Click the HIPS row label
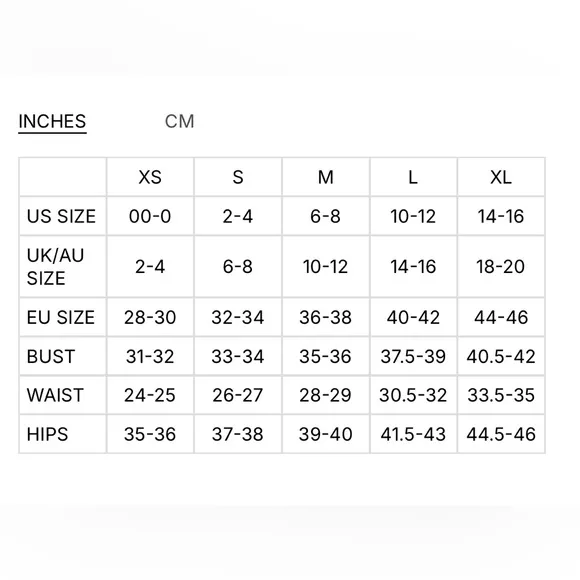This screenshot has height=580, width=580. click(47, 434)
